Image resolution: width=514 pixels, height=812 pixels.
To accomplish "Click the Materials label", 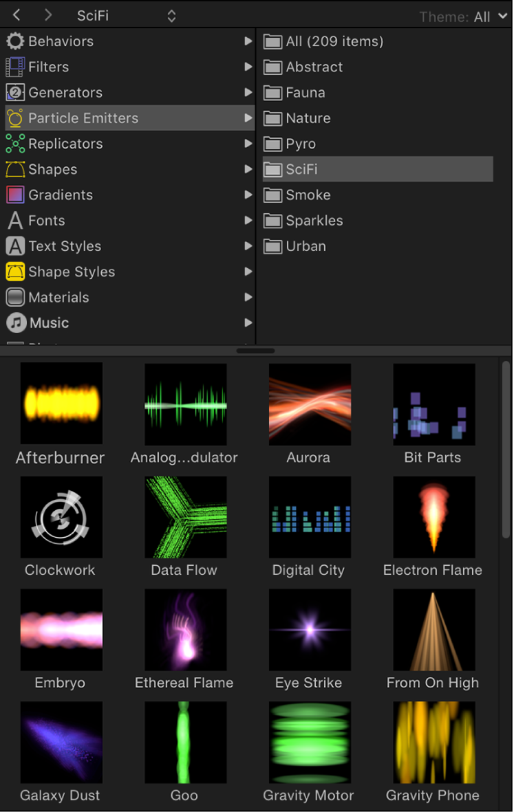I will tap(58, 297).
